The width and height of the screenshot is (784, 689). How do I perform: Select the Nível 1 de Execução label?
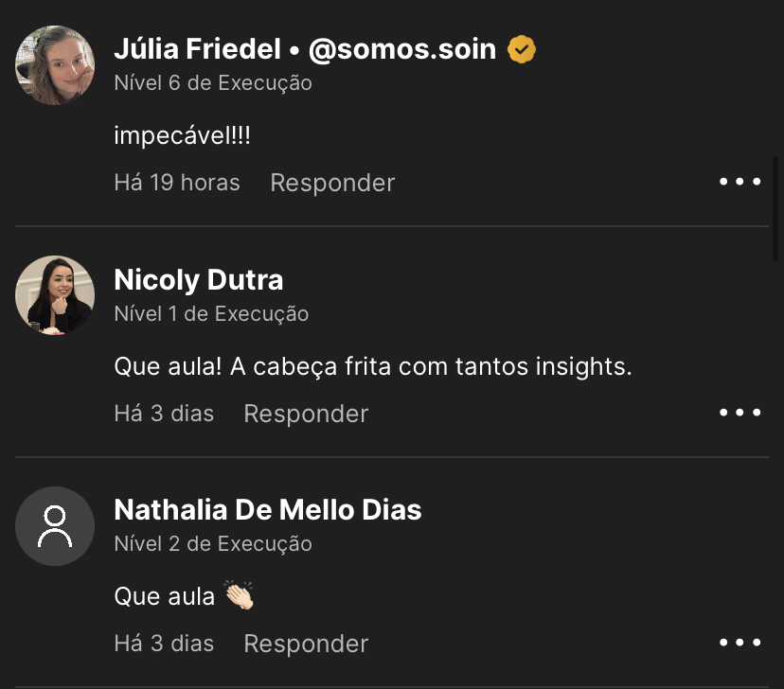(x=210, y=313)
